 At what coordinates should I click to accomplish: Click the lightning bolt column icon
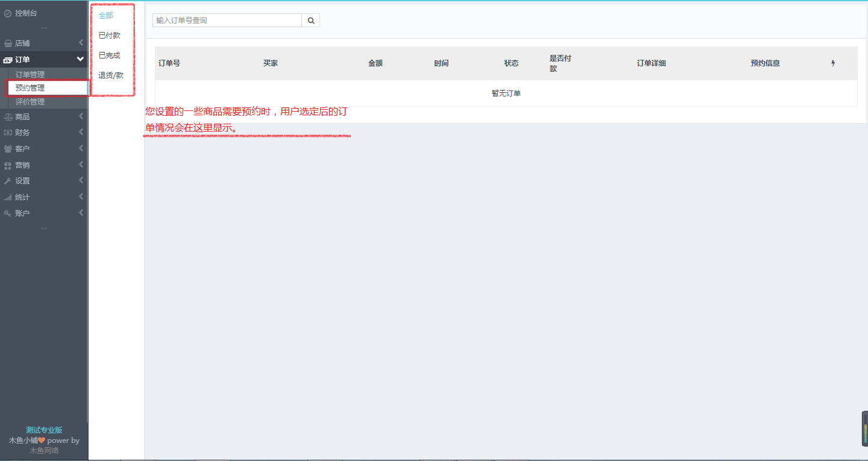click(x=833, y=63)
